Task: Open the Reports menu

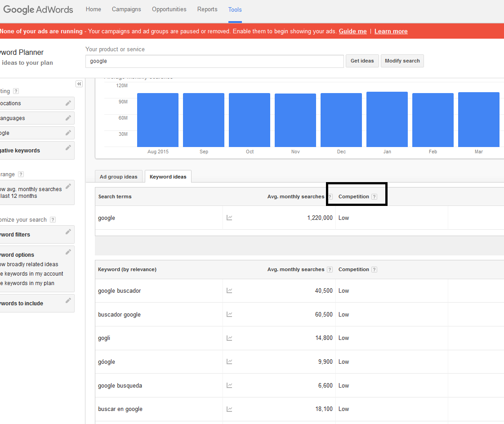Action: [x=207, y=9]
